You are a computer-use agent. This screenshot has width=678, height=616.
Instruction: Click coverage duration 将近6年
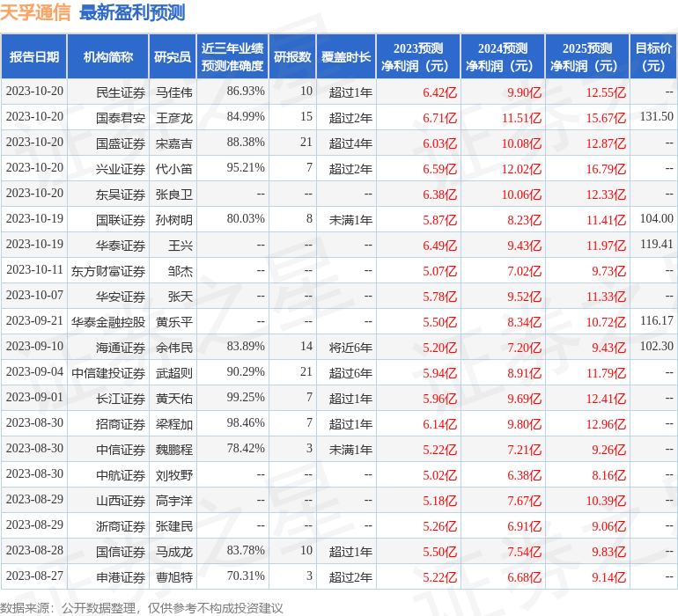point(350,347)
